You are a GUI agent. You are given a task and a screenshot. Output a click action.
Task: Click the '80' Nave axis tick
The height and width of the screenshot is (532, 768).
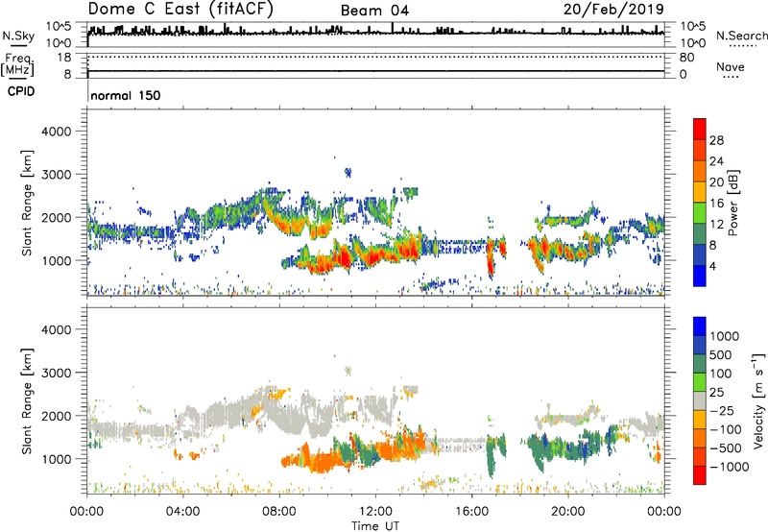click(x=686, y=58)
